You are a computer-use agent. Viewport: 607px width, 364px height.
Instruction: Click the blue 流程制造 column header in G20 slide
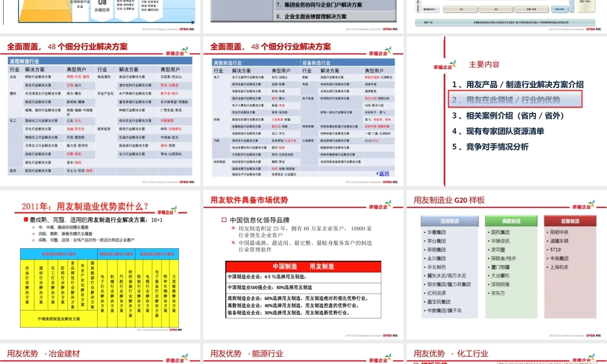pos(449,221)
